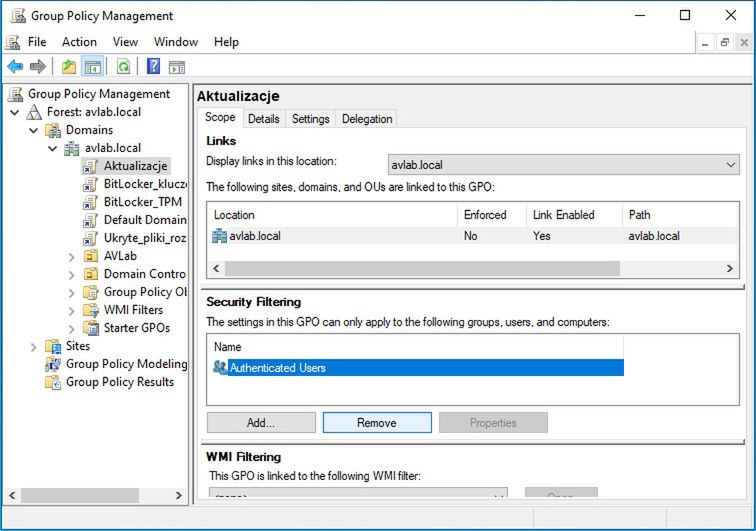The width and height of the screenshot is (756, 531).
Task: Click the Show/Hide Action Pane icon
Action: pyautogui.click(x=177, y=67)
